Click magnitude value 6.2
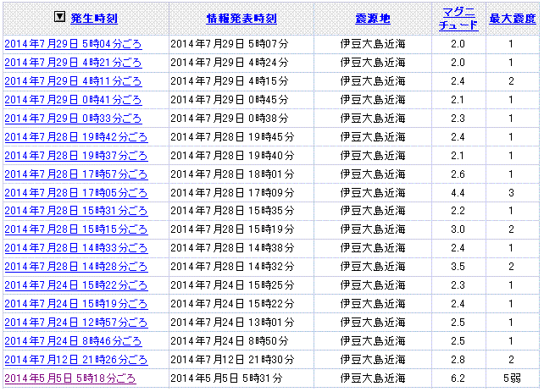The image size is (544, 392). [x=458, y=378]
